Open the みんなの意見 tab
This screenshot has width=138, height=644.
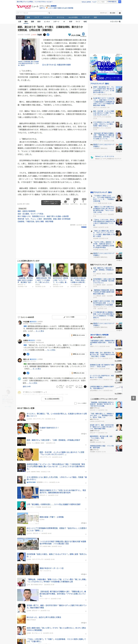click(73, 17)
